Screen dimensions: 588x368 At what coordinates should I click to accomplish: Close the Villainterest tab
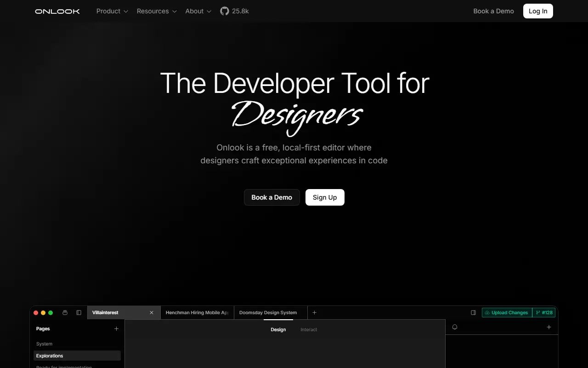(152, 313)
